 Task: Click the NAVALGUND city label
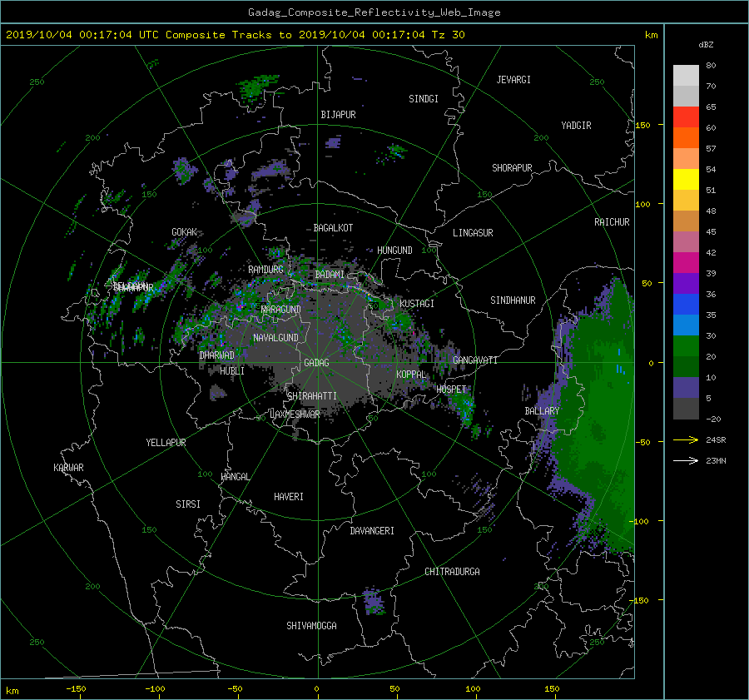pos(275,338)
